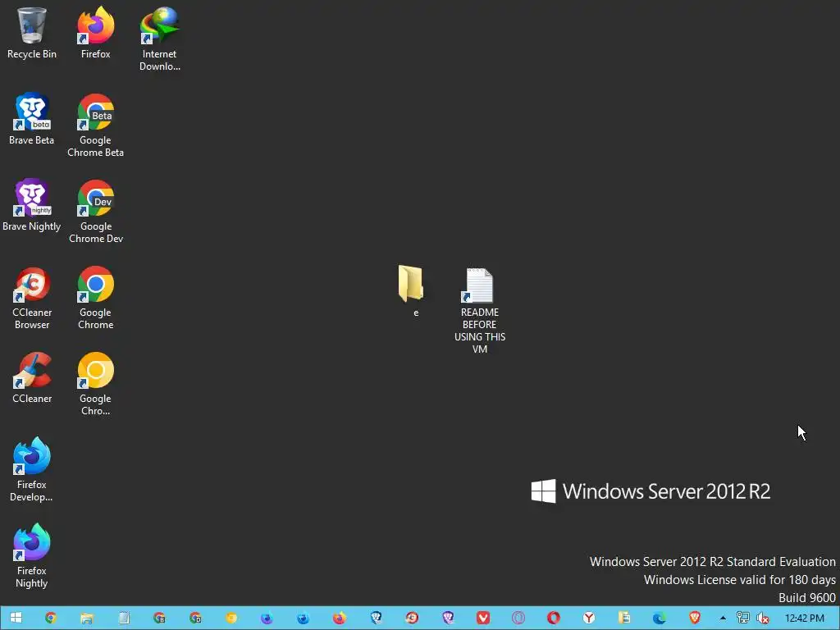This screenshot has height=630, width=840.
Task: Launch Vivaldi from the taskbar
Action: (x=482, y=619)
